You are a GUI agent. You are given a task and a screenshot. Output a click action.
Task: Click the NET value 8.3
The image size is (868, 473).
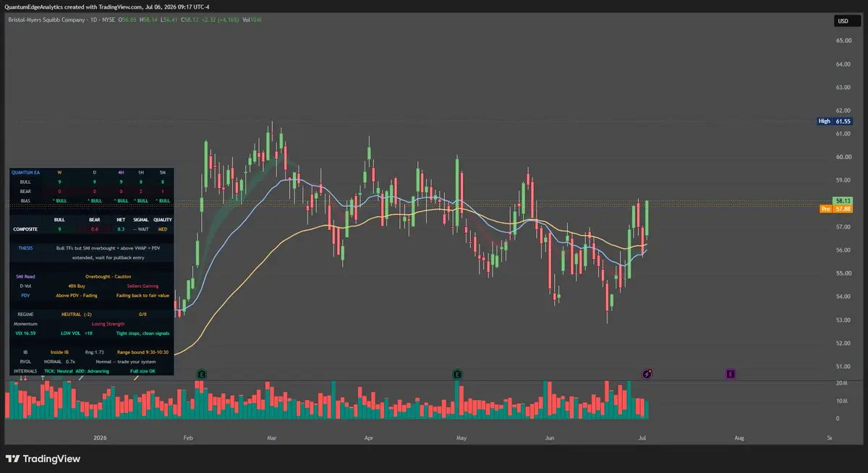click(x=121, y=229)
